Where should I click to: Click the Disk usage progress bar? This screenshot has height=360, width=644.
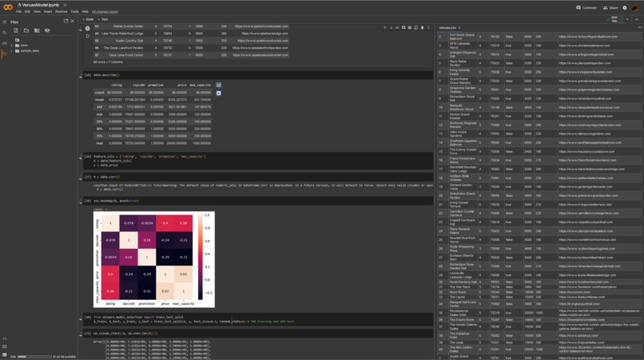click(34, 357)
